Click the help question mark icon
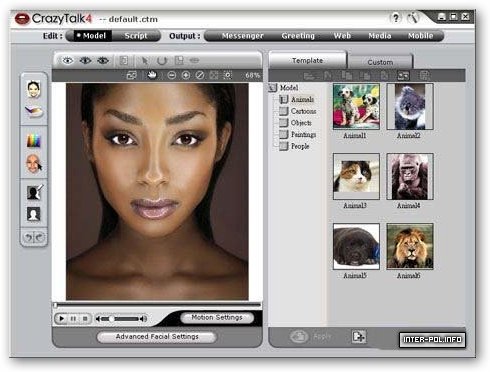Screen dimensions: 490x372 tap(395, 18)
